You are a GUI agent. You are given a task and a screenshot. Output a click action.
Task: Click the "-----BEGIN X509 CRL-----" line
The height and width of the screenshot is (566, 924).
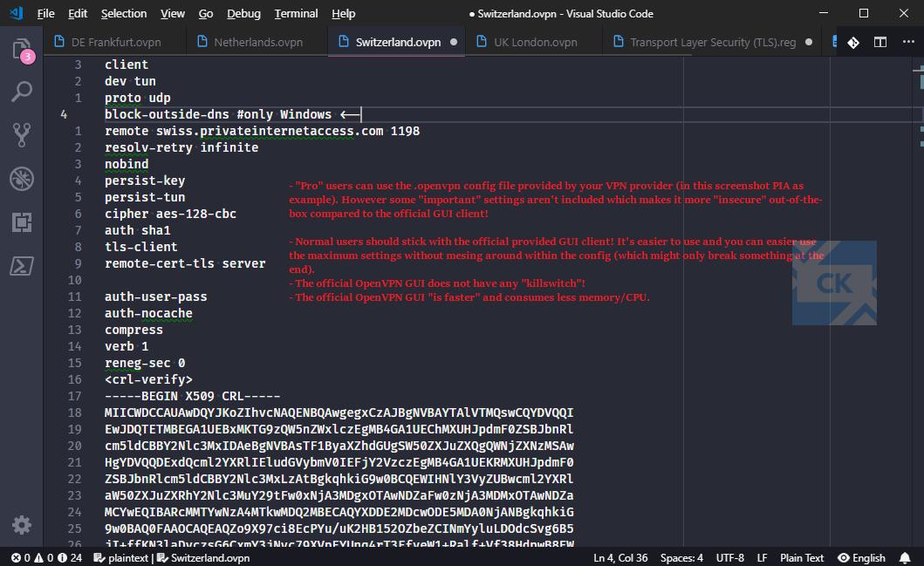point(193,396)
